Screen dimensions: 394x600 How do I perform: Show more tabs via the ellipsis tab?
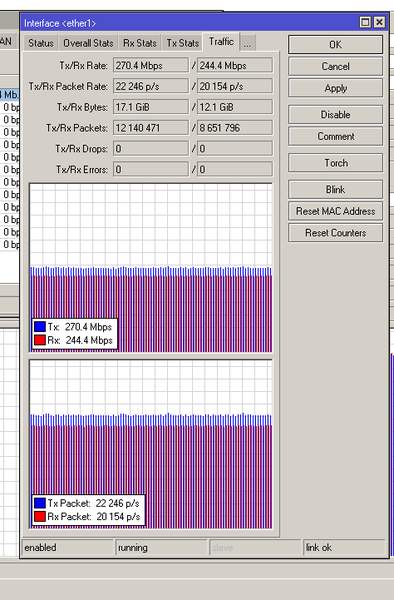pos(248,43)
